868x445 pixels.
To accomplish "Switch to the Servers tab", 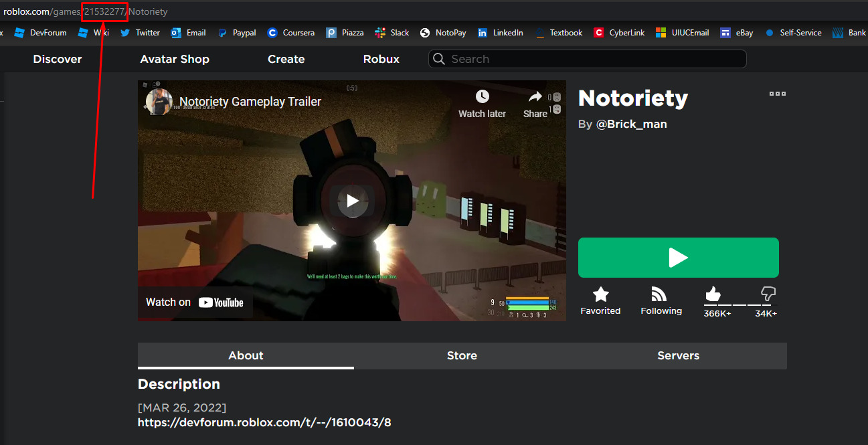I will (678, 355).
